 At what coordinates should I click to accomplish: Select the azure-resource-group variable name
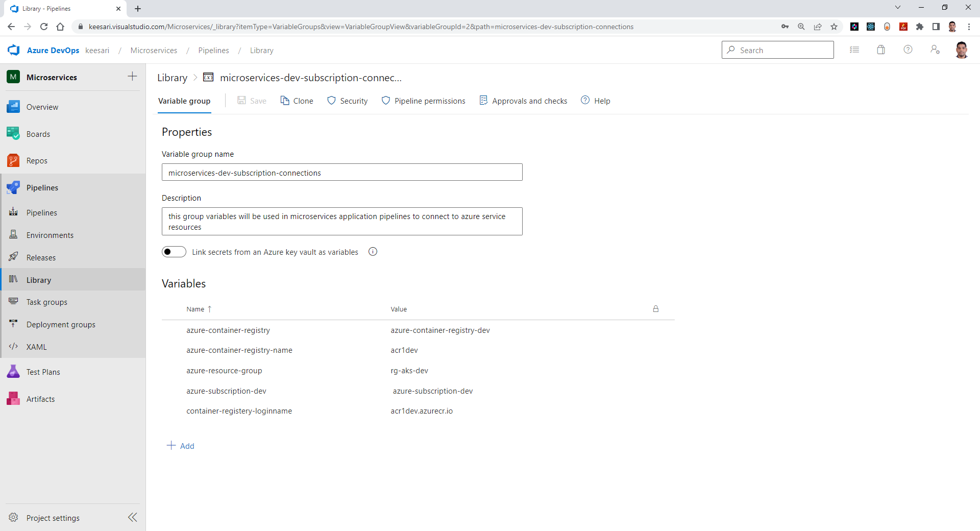(x=224, y=371)
